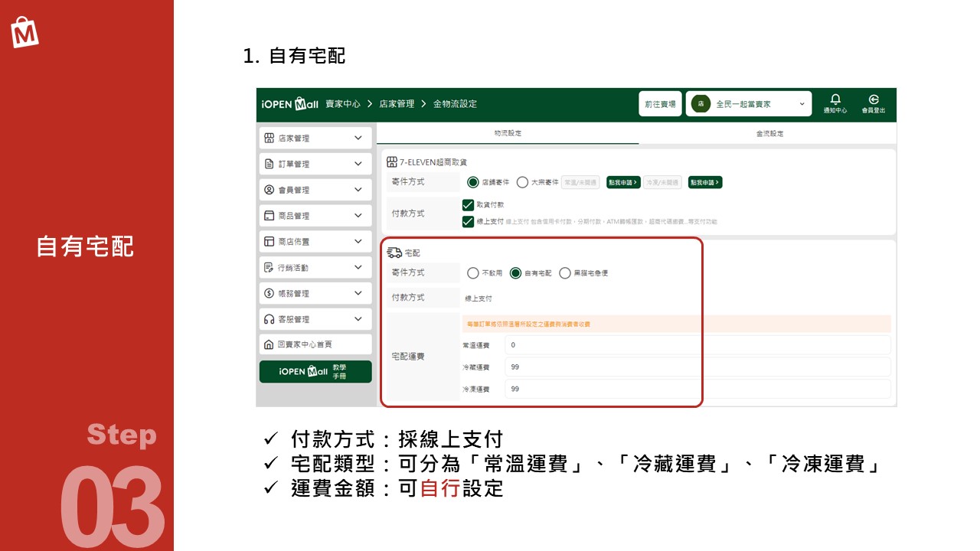
Task: Click the 前往賣場 button
Action: tap(660, 103)
